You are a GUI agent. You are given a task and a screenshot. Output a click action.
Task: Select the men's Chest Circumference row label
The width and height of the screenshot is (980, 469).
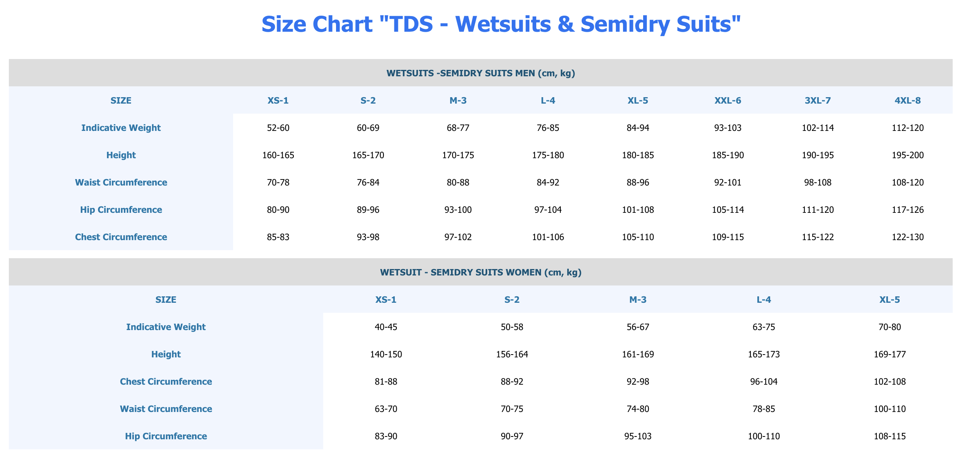point(121,237)
